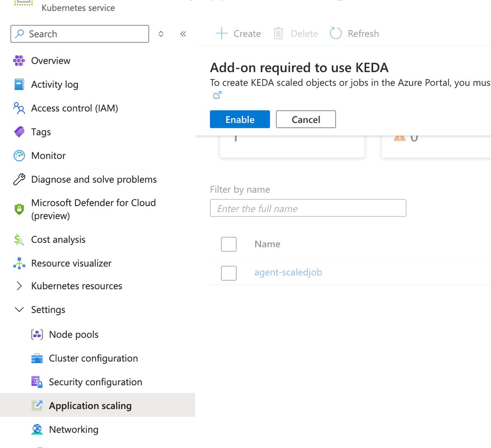Click the Access control (IAM) people icon
491x448 pixels.
pos(19,108)
